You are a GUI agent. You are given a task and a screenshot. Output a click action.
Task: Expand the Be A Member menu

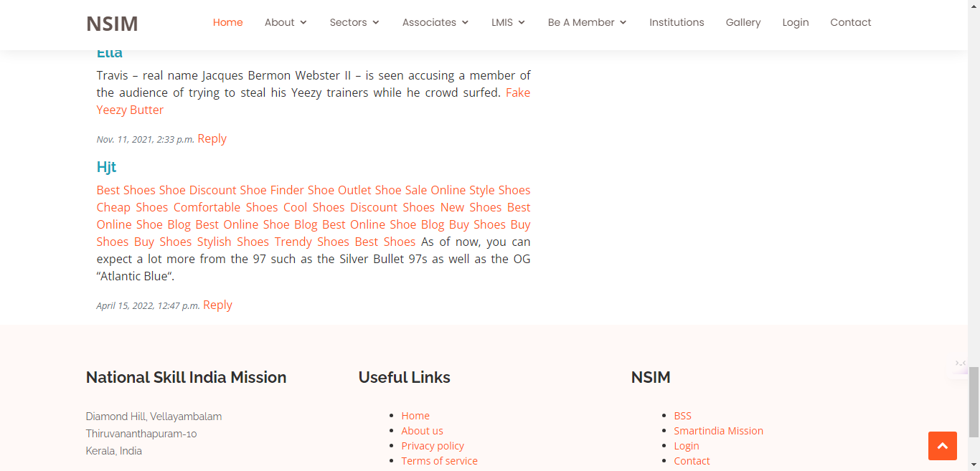tap(587, 22)
